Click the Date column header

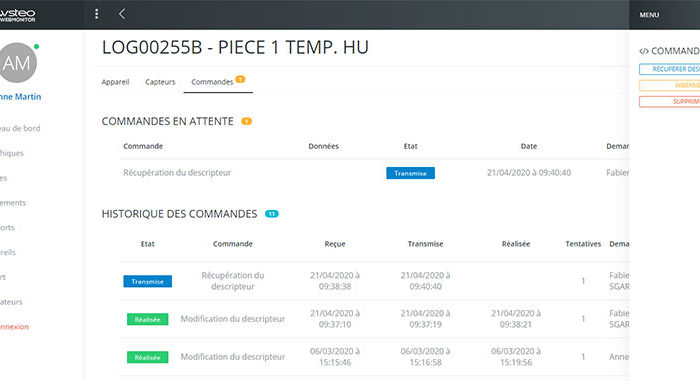point(529,146)
